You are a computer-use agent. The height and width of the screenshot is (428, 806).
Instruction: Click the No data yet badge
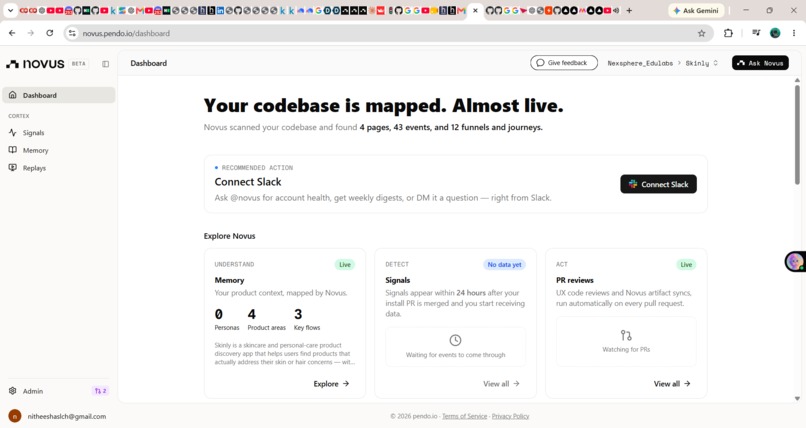click(x=504, y=265)
